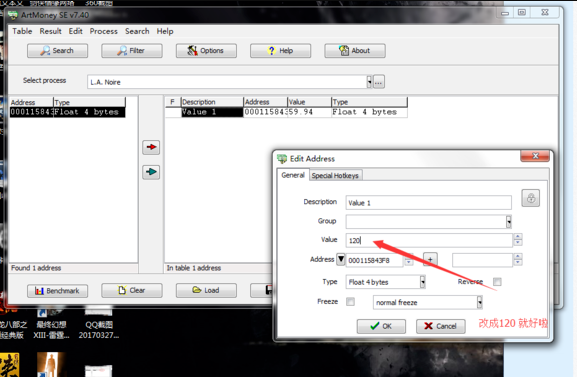Enable the Freeze checkbox
The height and width of the screenshot is (377, 577).
click(350, 302)
